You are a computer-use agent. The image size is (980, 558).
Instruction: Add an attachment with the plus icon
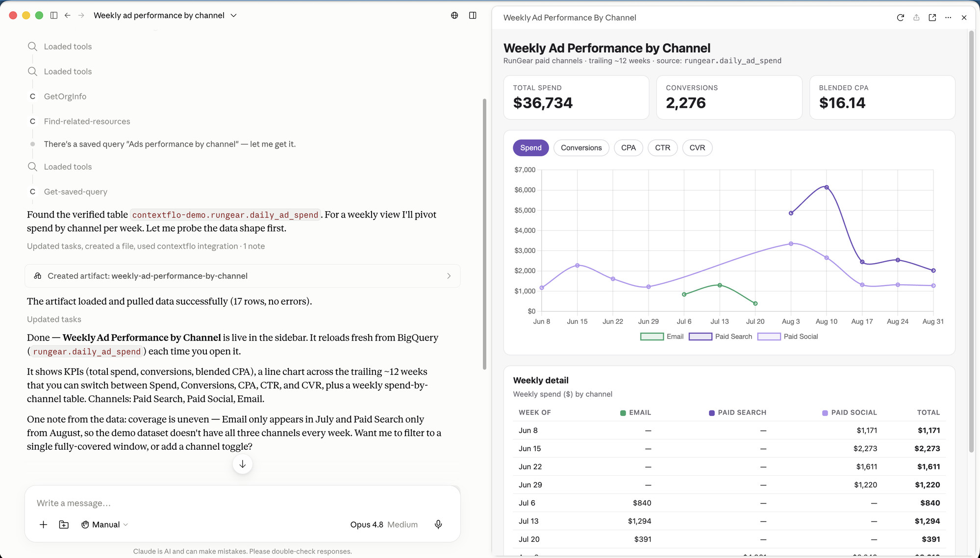coord(43,524)
